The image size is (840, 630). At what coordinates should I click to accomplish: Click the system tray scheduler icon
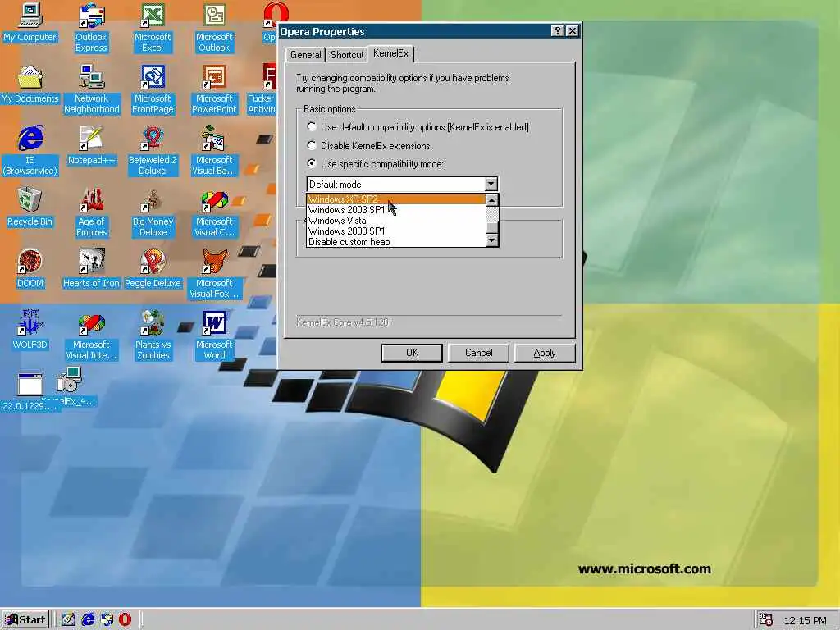coord(766,620)
